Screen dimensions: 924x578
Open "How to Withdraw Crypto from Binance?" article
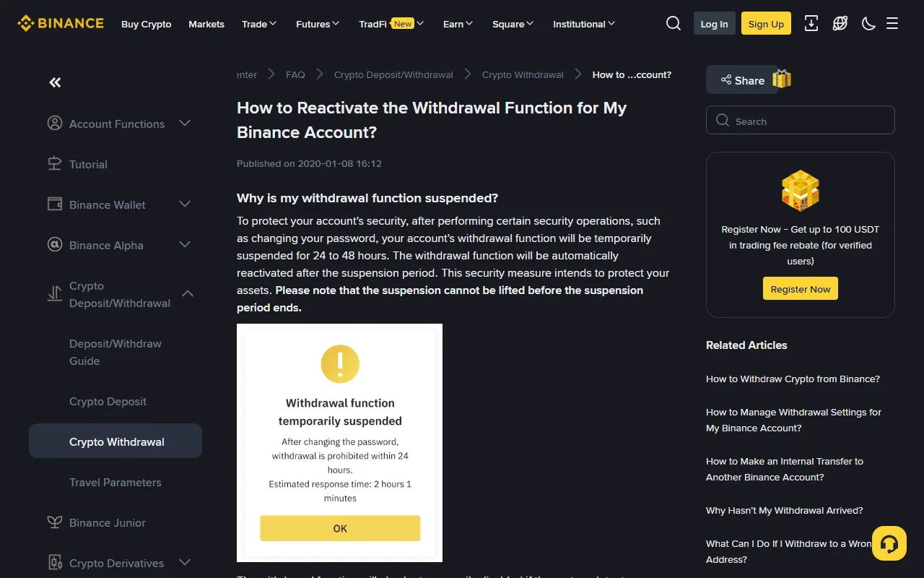pos(793,379)
